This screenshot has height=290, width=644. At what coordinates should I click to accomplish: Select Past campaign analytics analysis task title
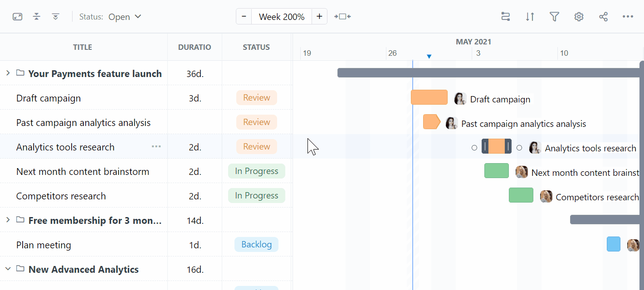click(83, 123)
